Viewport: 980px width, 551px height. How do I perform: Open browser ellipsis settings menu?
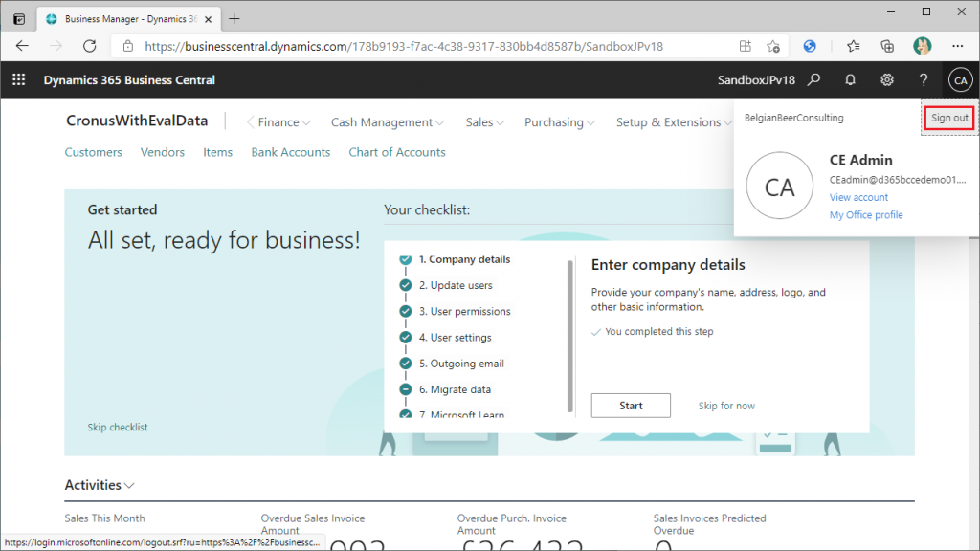point(957,46)
